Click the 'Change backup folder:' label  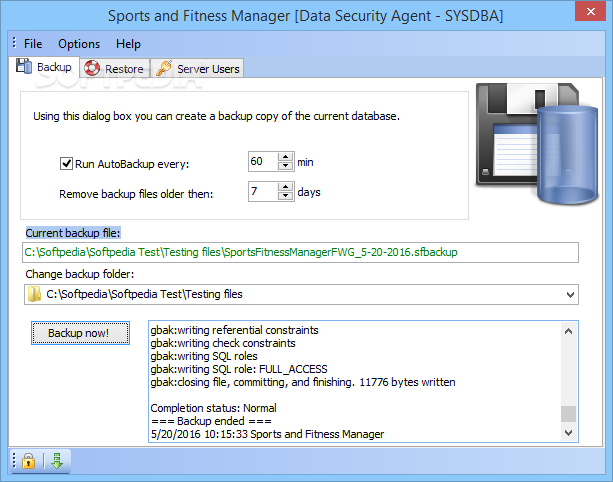80,274
